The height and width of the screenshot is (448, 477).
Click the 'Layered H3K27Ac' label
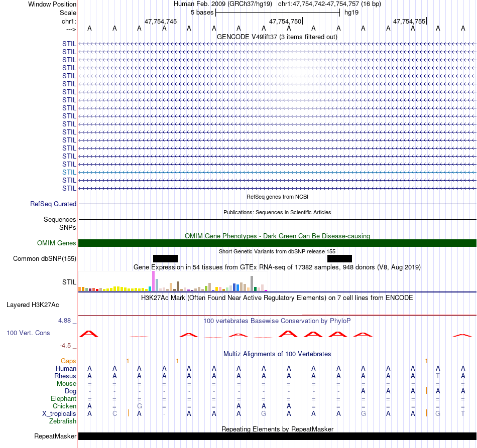tap(33, 305)
